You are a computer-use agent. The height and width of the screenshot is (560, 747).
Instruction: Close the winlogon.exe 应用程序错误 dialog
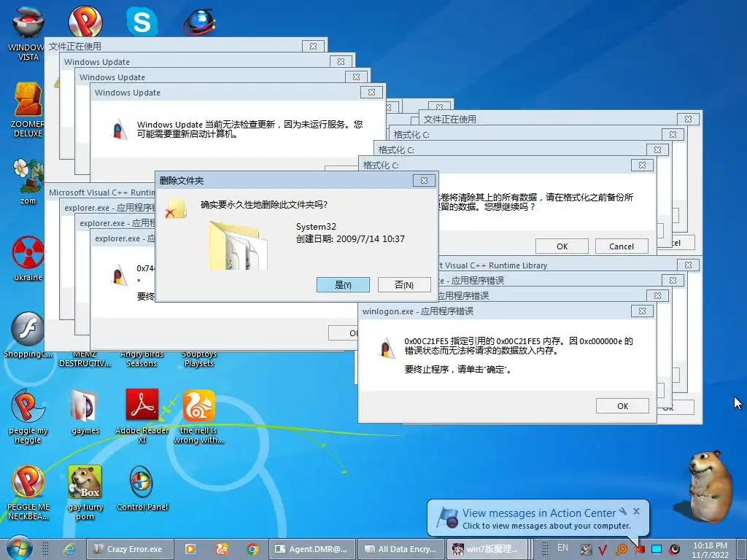(x=642, y=311)
